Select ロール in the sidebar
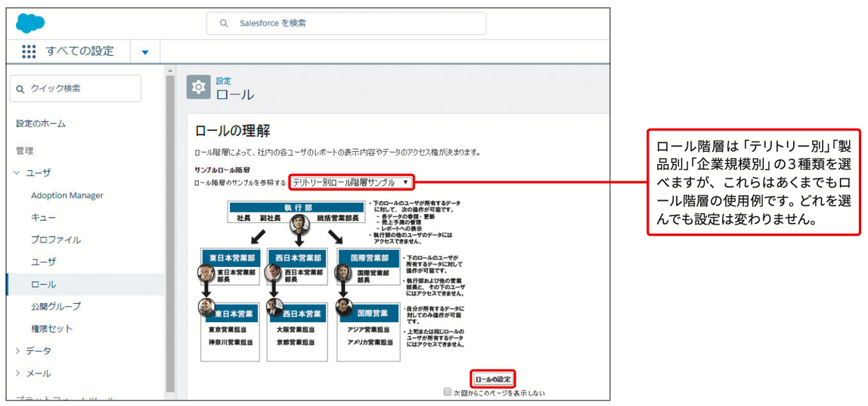 [x=44, y=284]
